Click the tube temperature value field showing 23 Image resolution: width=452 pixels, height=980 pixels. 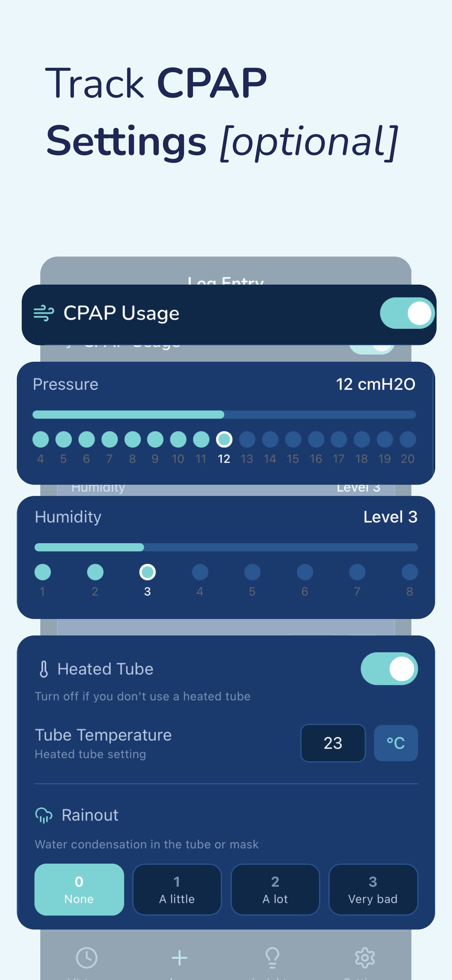(333, 743)
